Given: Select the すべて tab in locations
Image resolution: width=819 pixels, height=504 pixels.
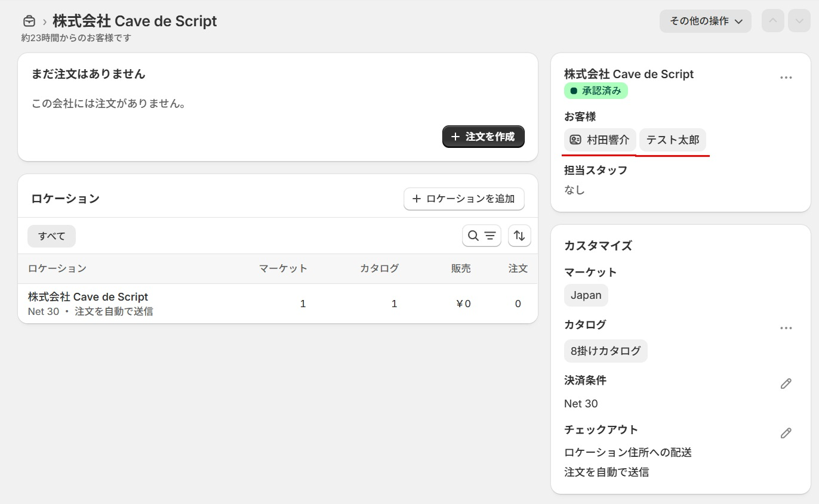Looking at the screenshot, I should (x=51, y=236).
